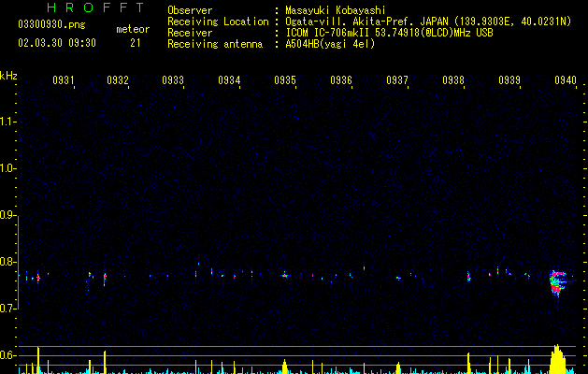Click the 0933 time marker
Image resolution: width=588 pixels, height=374 pixels.
[x=173, y=80]
